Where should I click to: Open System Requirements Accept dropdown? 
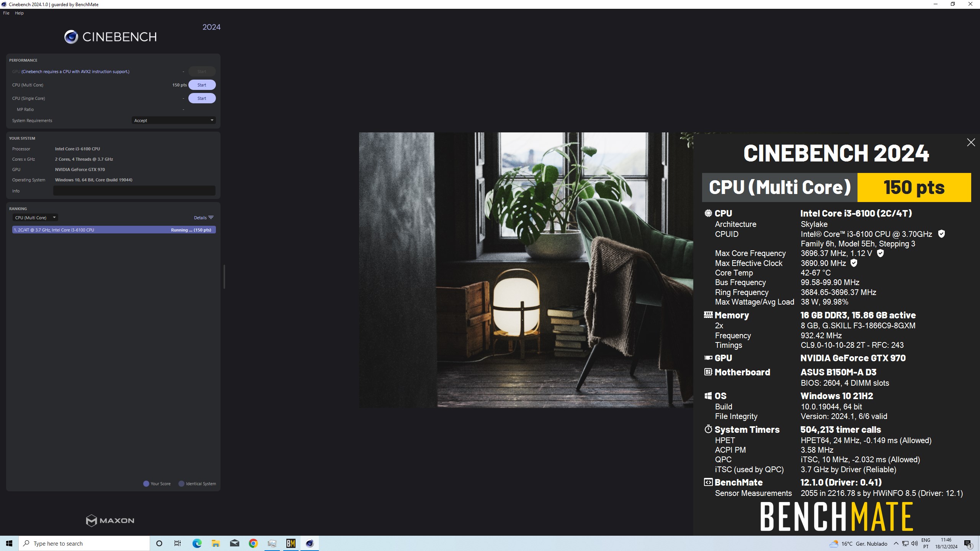click(173, 121)
